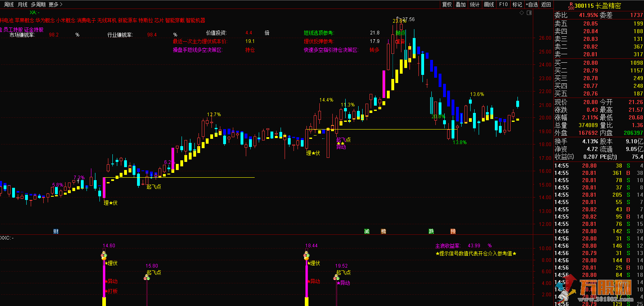Switch to monthly chart 月线
Screen dimensions: 644x306
[x=22, y=4]
